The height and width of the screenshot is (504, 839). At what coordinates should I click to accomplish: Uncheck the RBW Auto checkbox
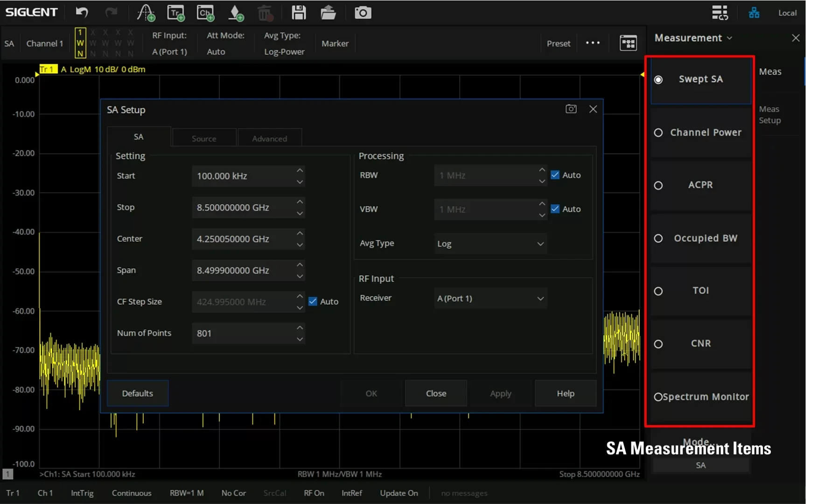555,175
